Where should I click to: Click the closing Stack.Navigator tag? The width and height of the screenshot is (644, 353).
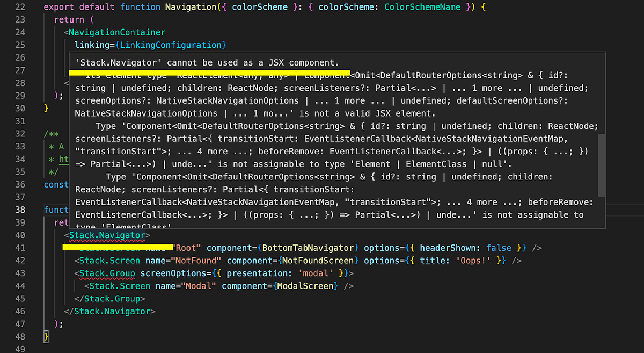[113, 311]
